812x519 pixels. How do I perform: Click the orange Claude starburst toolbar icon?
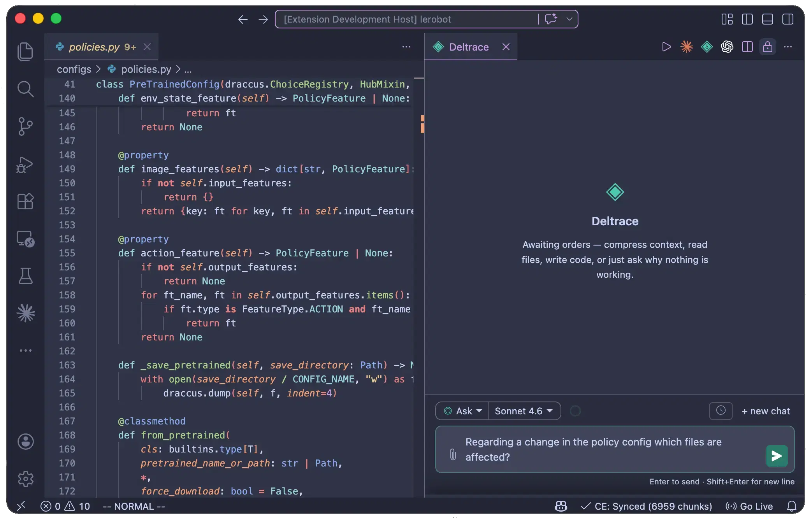(686, 47)
